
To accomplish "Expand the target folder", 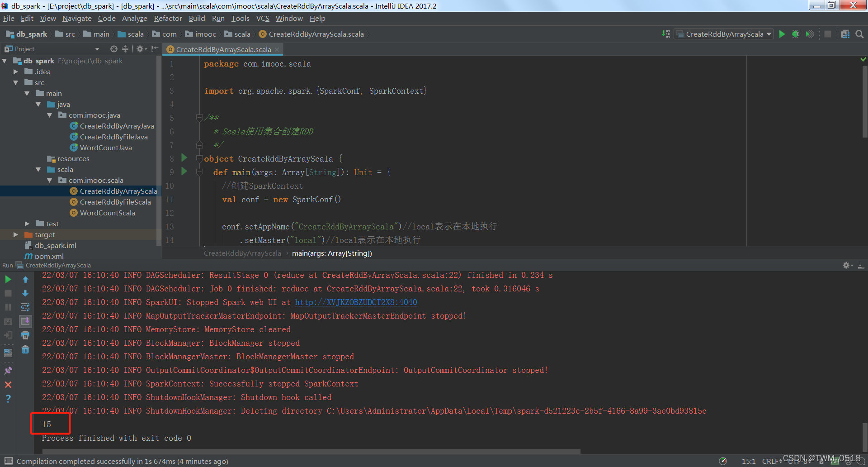I will click(x=16, y=234).
